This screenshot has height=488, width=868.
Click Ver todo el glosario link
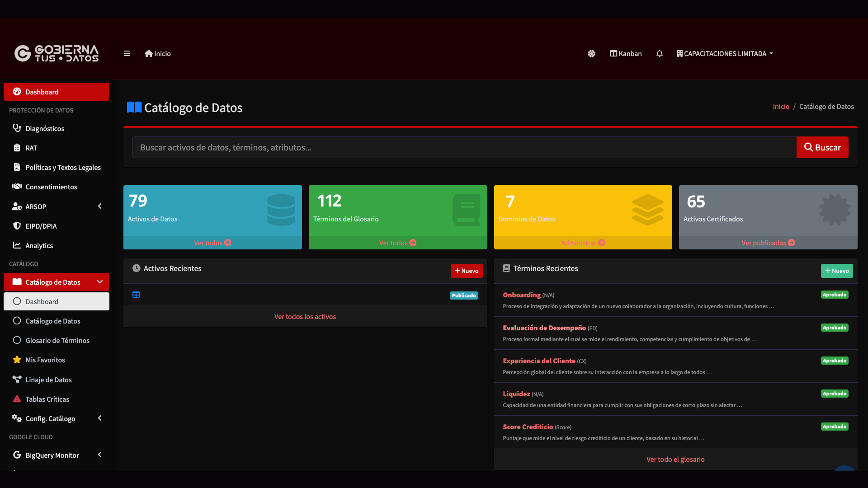coord(675,459)
